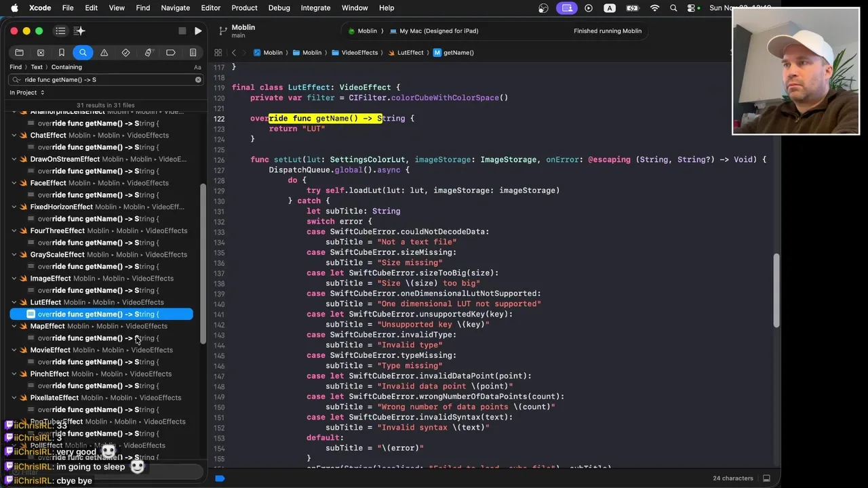Open the Source Control navigator

click(41, 52)
